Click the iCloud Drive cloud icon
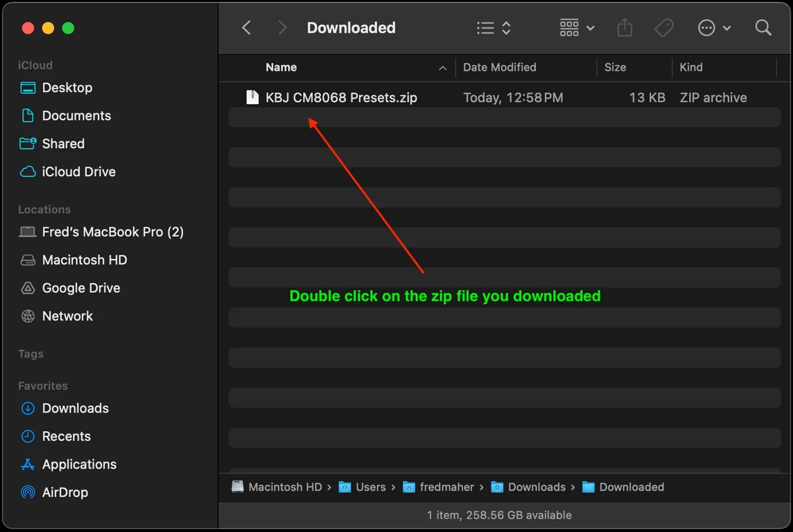This screenshot has height=532, width=793. pyautogui.click(x=28, y=172)
